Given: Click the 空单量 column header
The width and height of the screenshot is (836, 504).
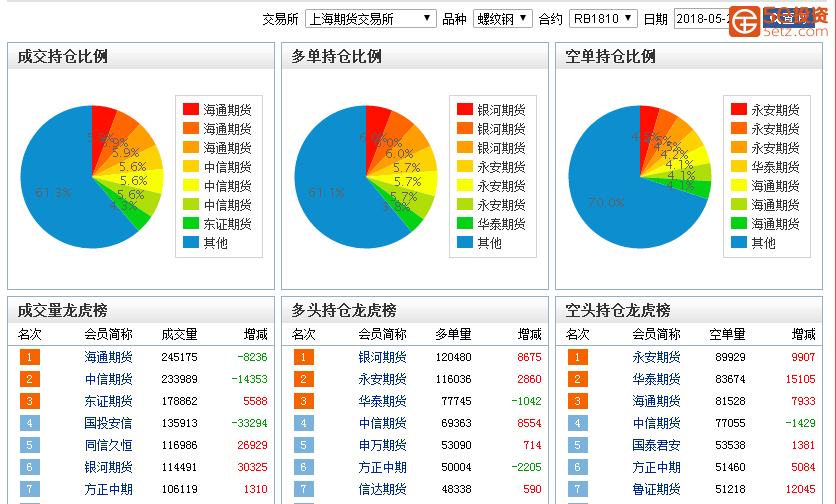Looking at the screenshot, I should point(727,334).
